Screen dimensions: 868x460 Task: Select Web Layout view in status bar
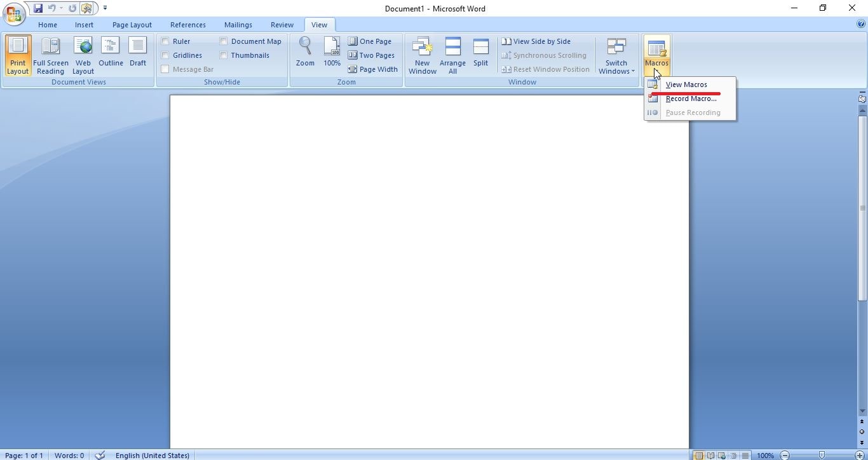click(x=722, y=456)
